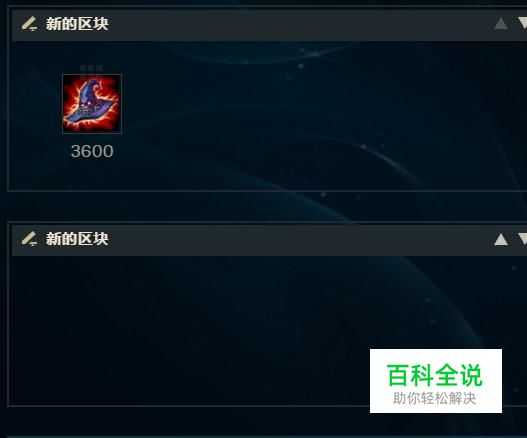Open the 百科全说 green watermark logo
Image resolution: width=527 pixels, height=438 pixels.
[435, 375]
